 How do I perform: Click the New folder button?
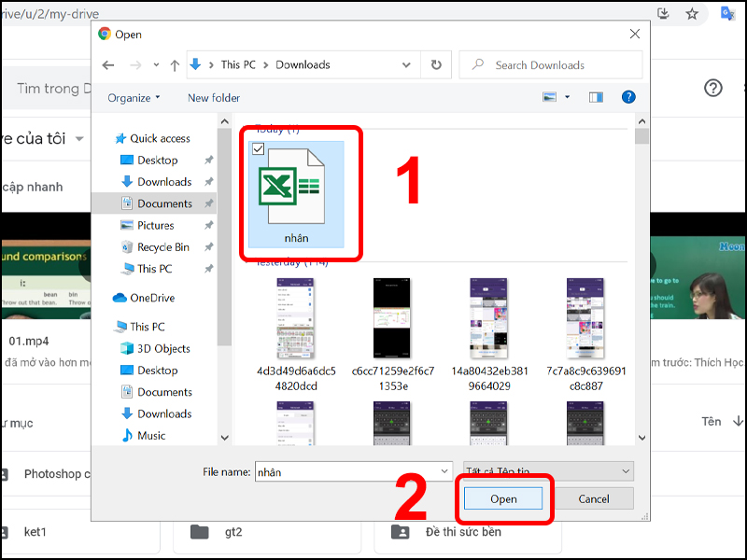click(x=213, y=97)
